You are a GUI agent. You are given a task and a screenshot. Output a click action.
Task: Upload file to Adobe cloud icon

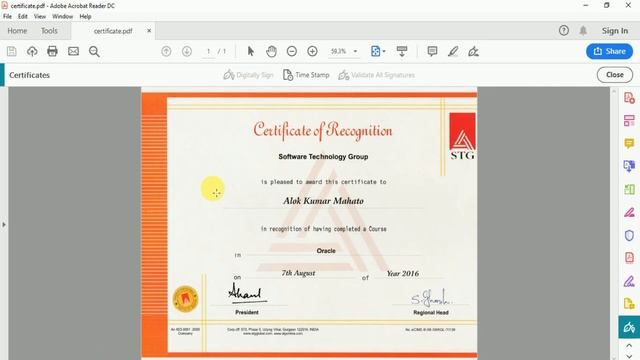tap(32, 51)
